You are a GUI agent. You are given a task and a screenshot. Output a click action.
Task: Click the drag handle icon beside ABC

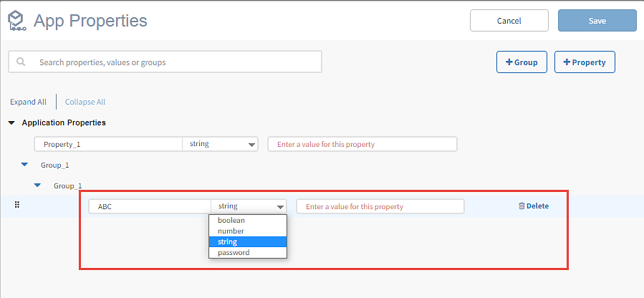click(17, 204)
